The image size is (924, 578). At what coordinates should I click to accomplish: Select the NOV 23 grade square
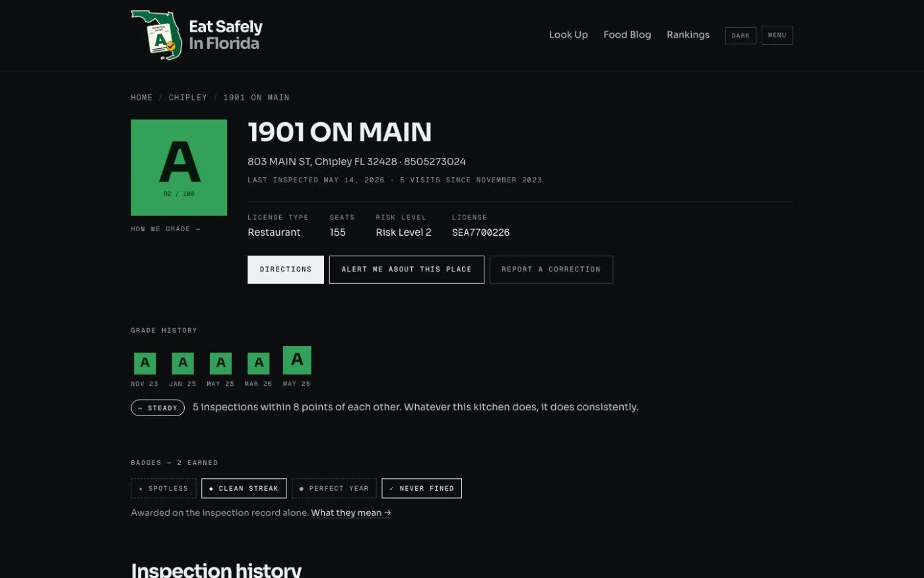(x=145, y=363)
